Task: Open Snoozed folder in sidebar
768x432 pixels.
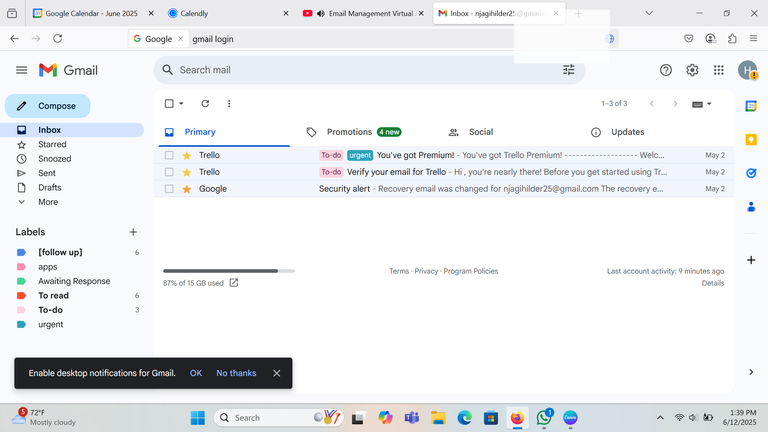Action: (54, 159)
